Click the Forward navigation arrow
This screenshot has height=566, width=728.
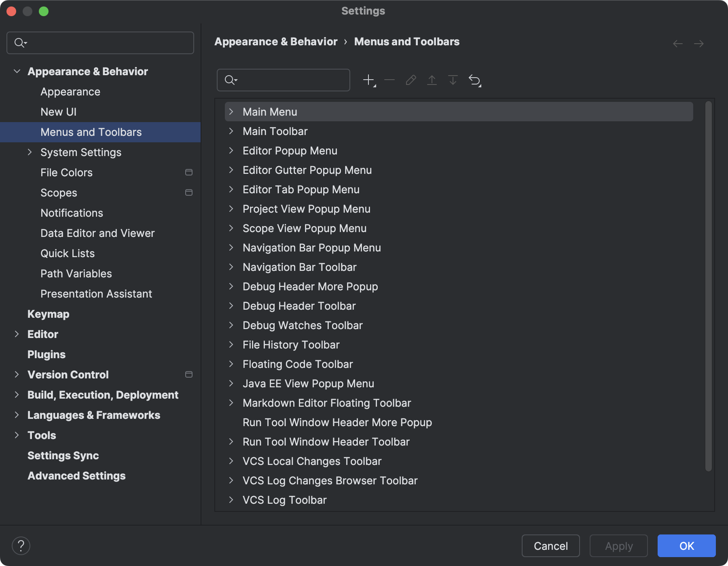pos(699,43)
